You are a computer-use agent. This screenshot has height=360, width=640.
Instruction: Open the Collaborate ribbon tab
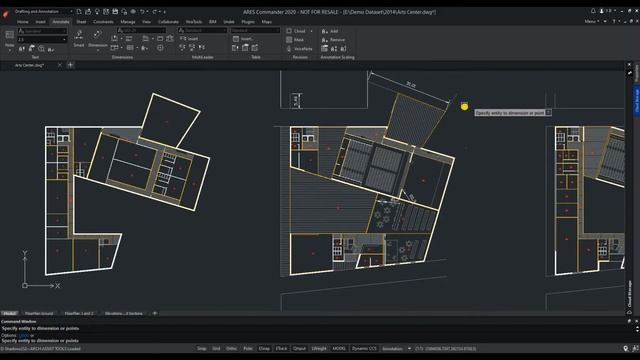pyautogui.click(x=168, y=22)
